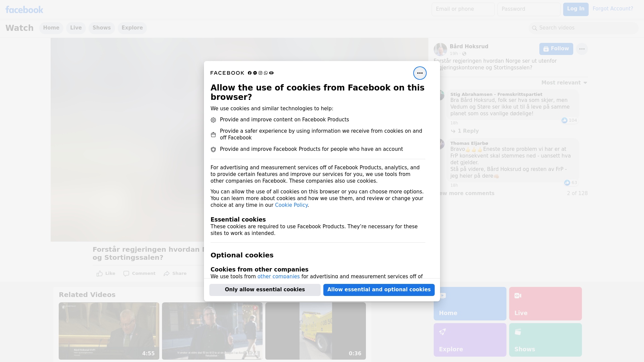Viewport: 644px width, 362px height.
Task: Expand the Most relevant comment sorting dropdown
Action: pyautogui.click(x=564, y=83)
